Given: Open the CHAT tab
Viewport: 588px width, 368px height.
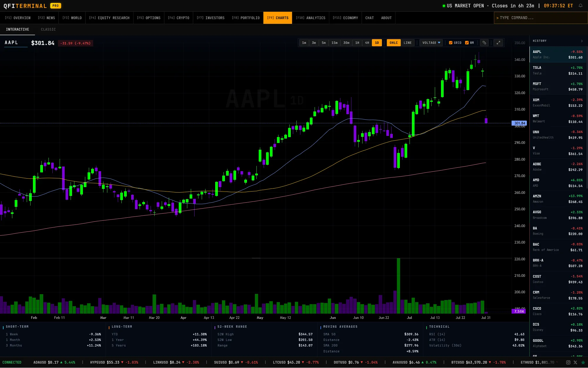Looking at the screenshot, I should [370, 18].
